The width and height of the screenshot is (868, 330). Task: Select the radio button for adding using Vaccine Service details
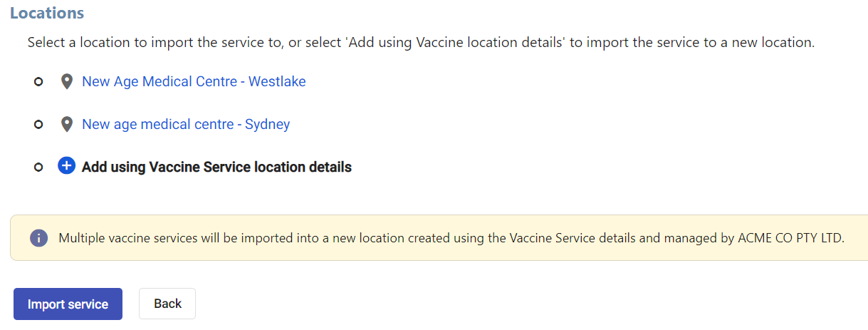click(x=39, y=167)
